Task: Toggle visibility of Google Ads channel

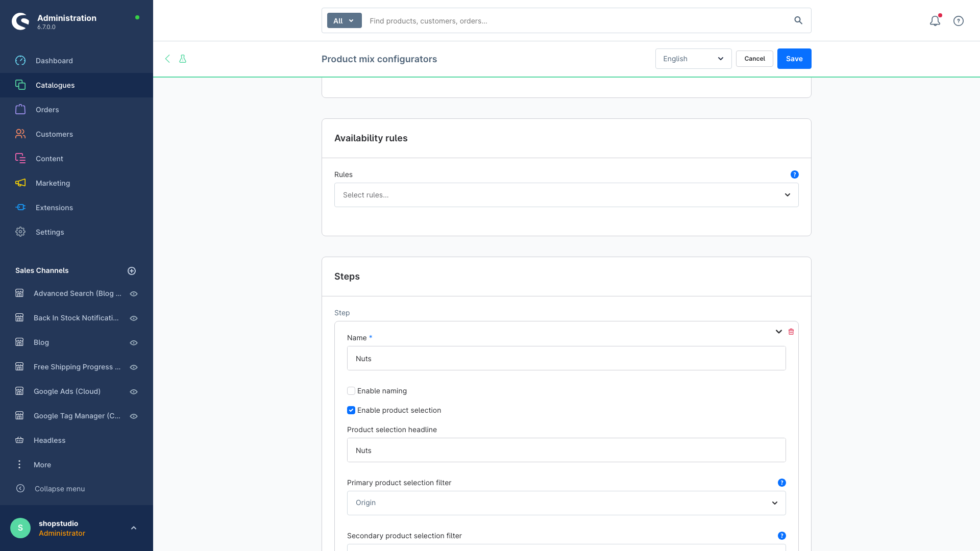Action: 134,392
